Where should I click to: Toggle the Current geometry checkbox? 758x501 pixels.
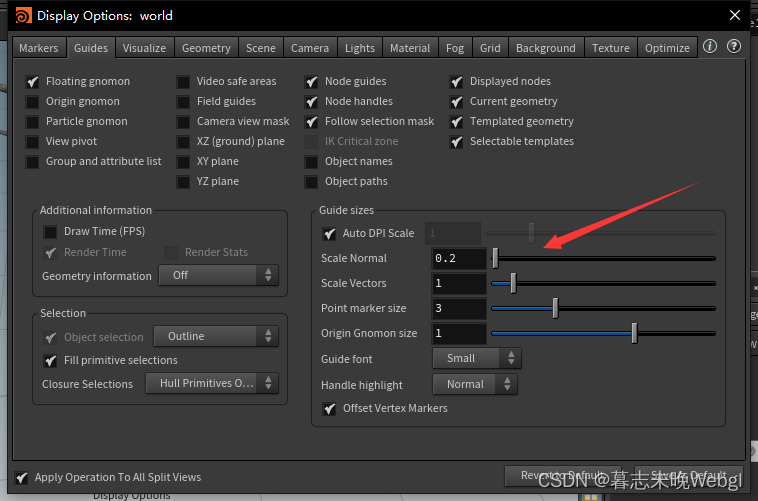[456, 102]
